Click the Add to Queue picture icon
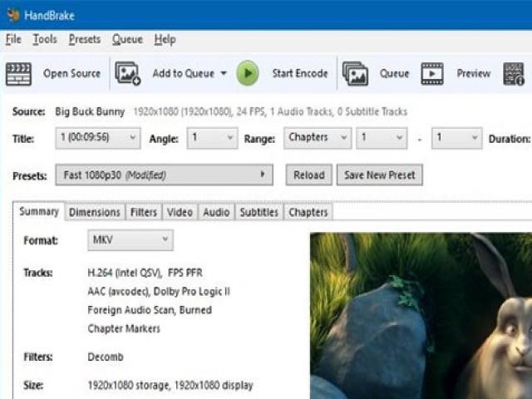This screenshot has width=532, height=399. [127, 73]
